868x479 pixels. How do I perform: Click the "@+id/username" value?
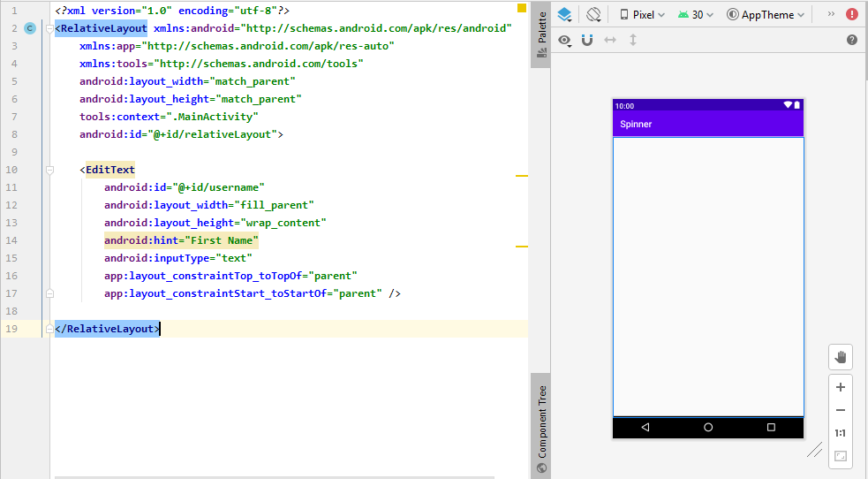pos(218,187)
